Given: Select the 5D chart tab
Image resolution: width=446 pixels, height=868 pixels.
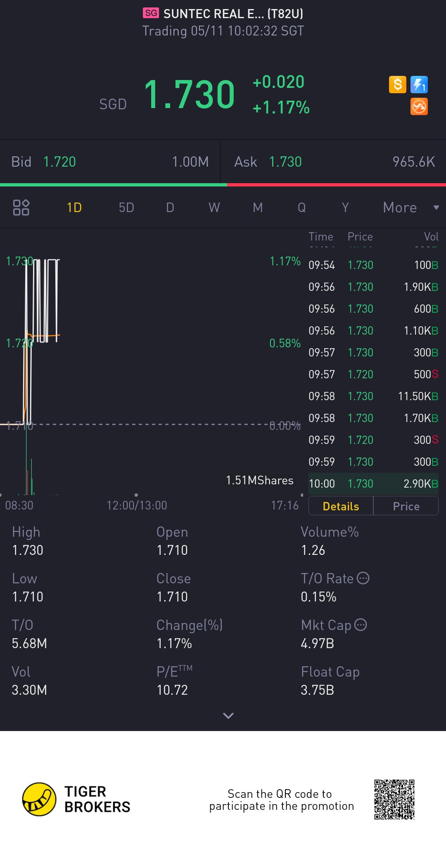Looking at the screenshot, I should pyautogui.click(x=126, y=208).
